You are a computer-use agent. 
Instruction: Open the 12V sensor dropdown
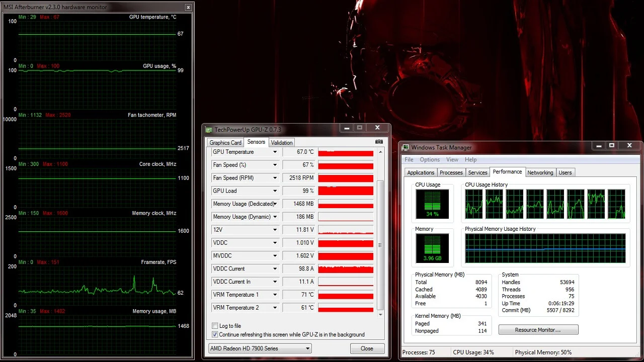coord(275,230)
